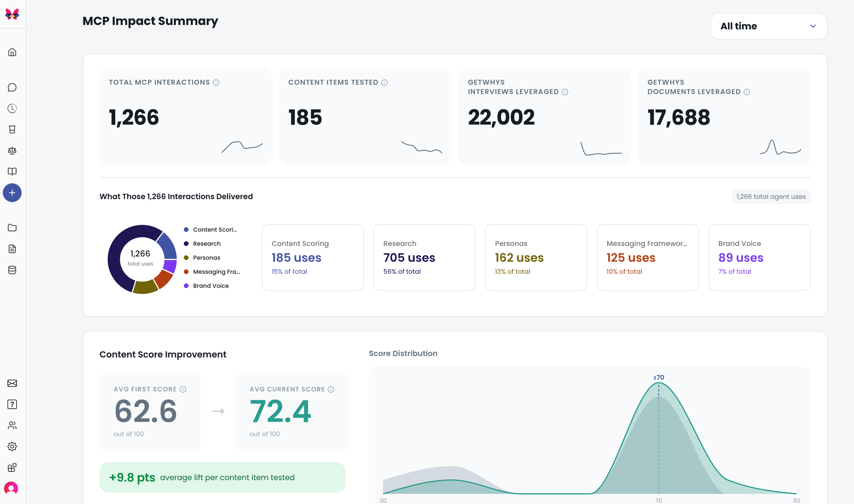The width and height of the screenshot is (854, 504).
Task: Open the chat bubble icon in sidebar
Action: tap(12, 87)
